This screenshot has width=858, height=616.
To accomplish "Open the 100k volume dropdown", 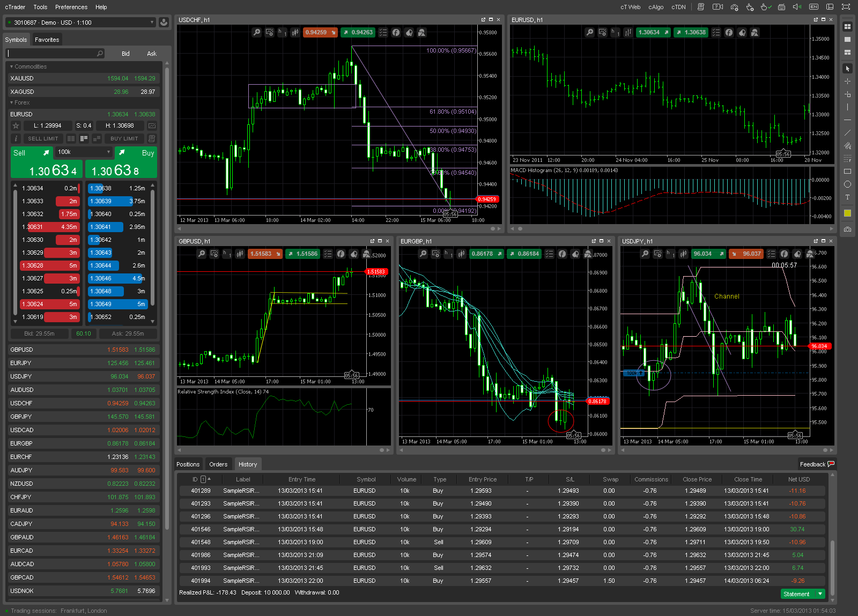I will (x=83, y=152).
